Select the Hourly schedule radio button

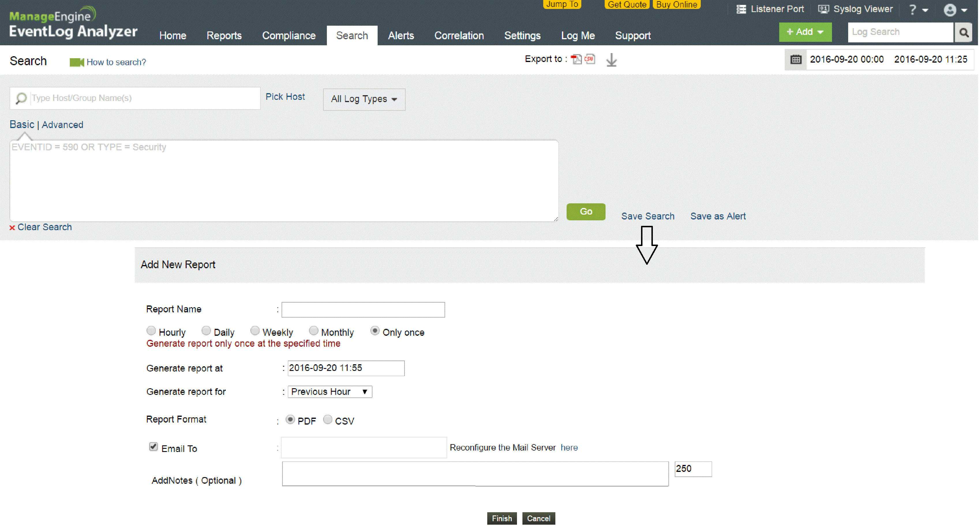(x=151, y=331)
